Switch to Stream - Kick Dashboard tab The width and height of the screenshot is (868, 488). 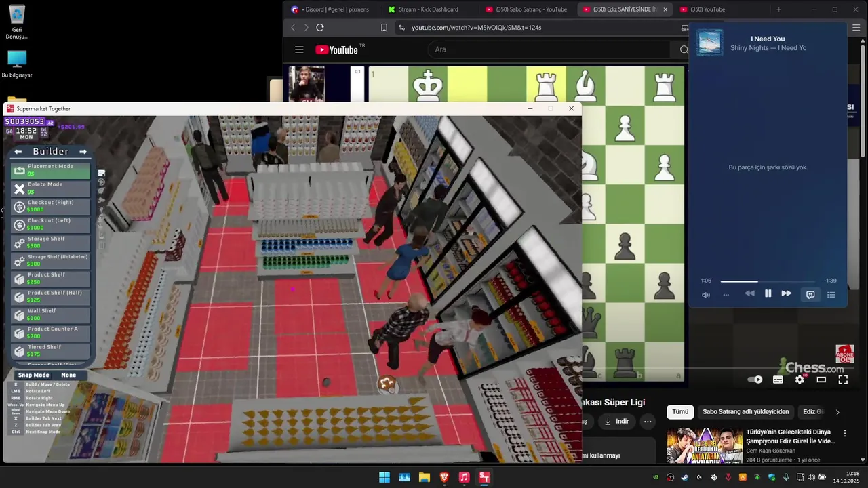pyautogui.click(x=429, y=9)
